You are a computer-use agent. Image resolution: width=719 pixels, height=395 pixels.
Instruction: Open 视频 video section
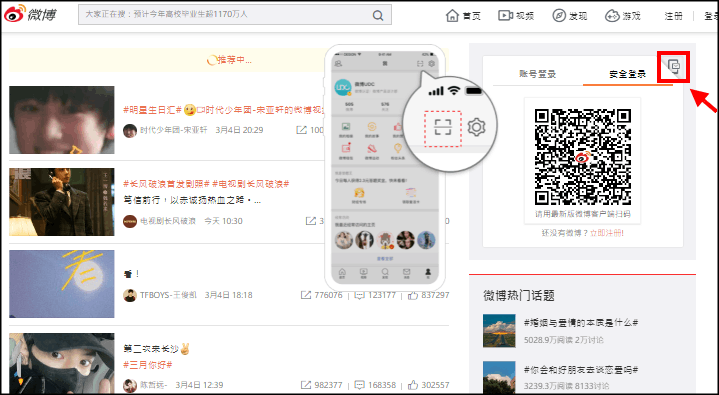(x=516, y=16)
